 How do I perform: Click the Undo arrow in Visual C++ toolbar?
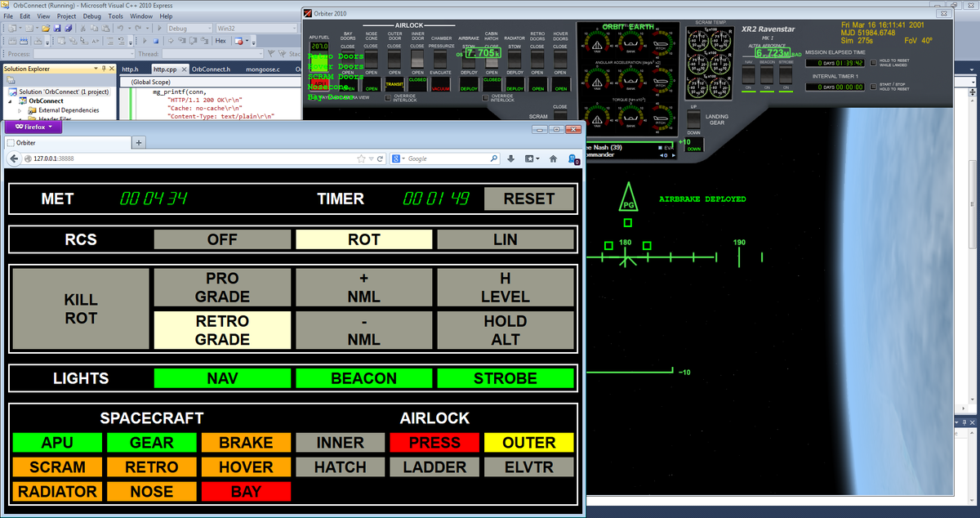coord(120,29)
